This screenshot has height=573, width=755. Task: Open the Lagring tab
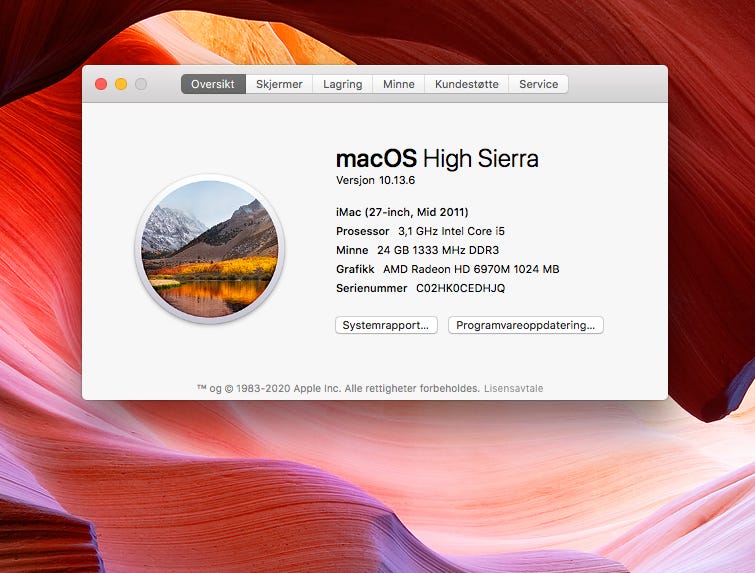(343, 84)
